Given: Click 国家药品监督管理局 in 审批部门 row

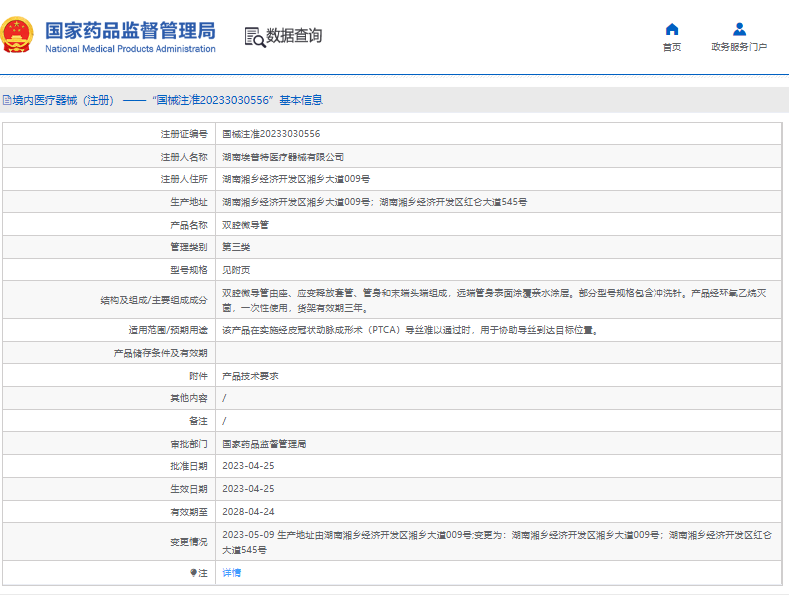Looking at the screenshot, I should (264, 444).
